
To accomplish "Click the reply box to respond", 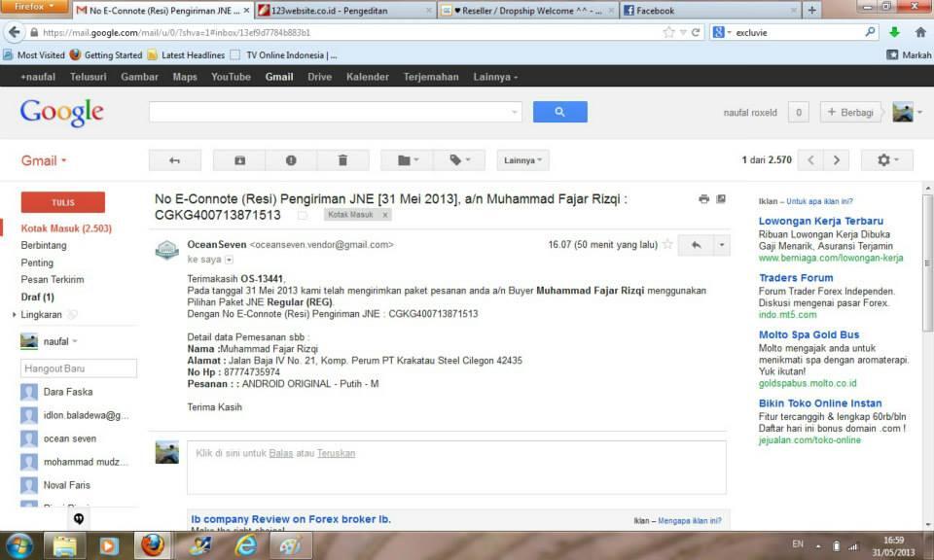I will pyautogui.click(x=456, y=468).
